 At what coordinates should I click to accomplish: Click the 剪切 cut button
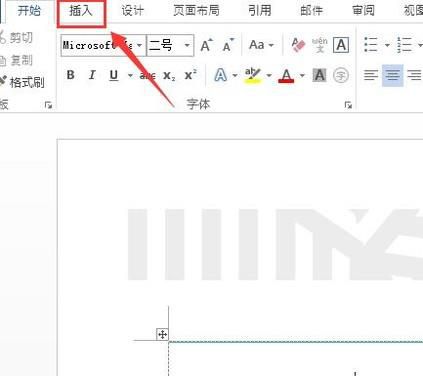click(x=17, y=38)
